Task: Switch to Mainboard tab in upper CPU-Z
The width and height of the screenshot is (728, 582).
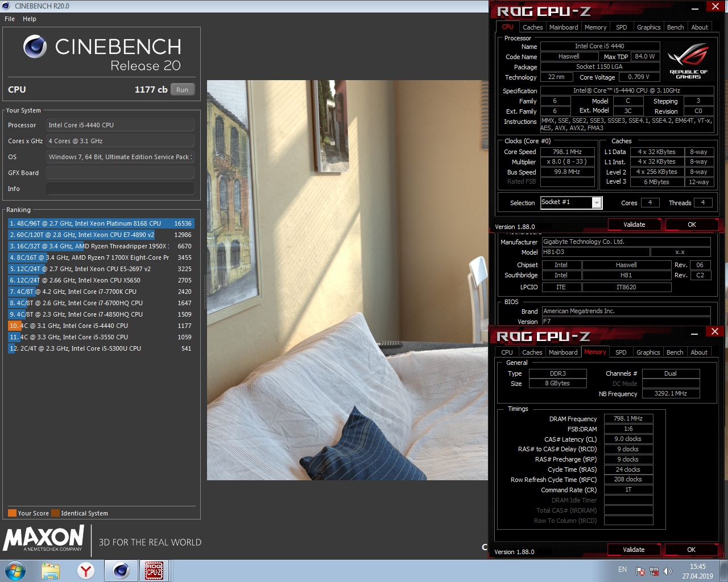Action: click(x=564, y=27)
